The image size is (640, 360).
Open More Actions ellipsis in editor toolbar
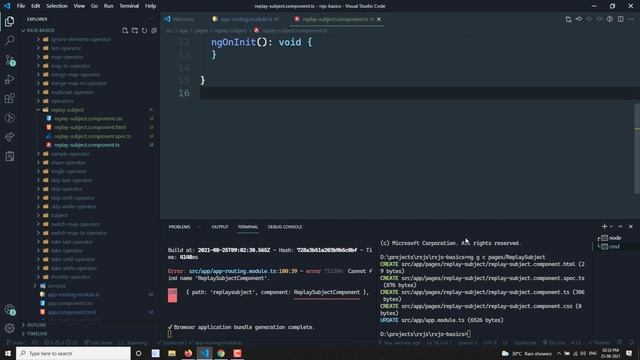pyautogui.click(x=631, y=19)
